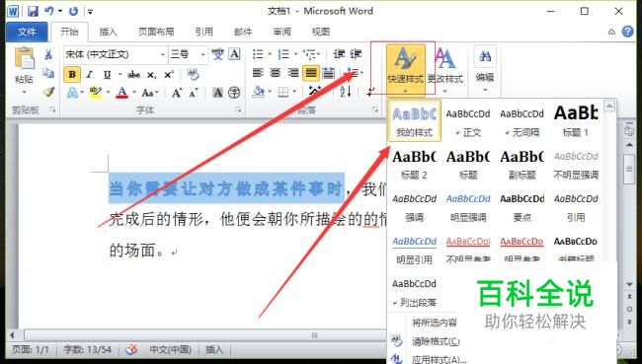
Task: Click the Clear Formatting eraser icon
Action: coord(193,74)
